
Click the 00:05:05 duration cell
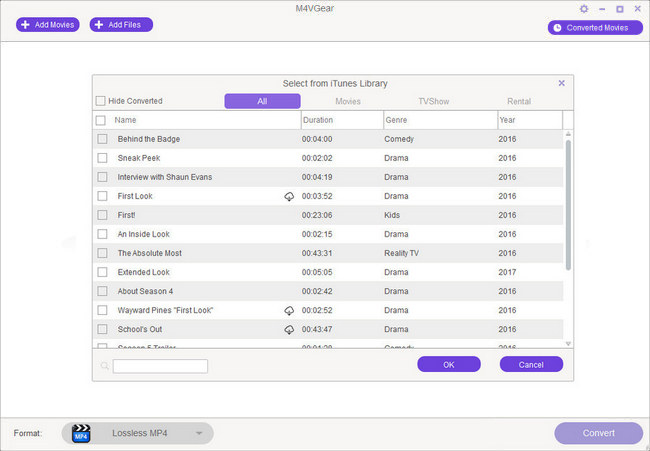point(317,272)
